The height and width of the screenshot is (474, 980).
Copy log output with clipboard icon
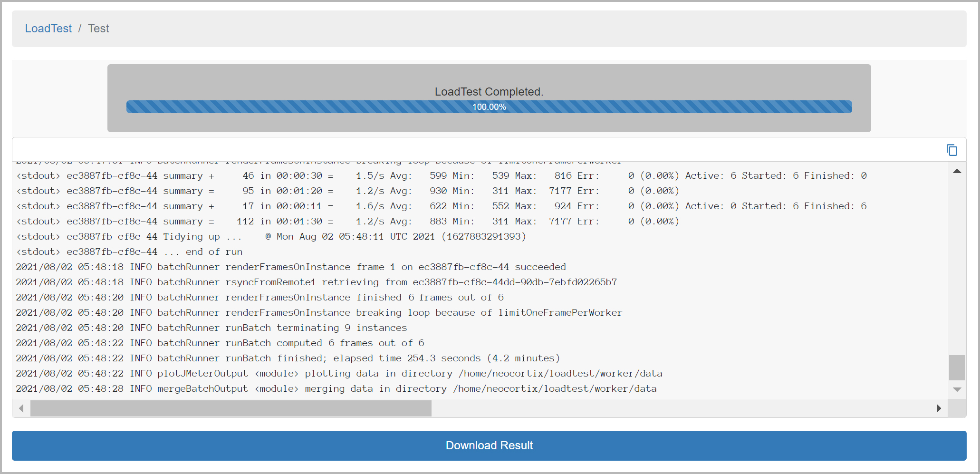click(951, 150)
